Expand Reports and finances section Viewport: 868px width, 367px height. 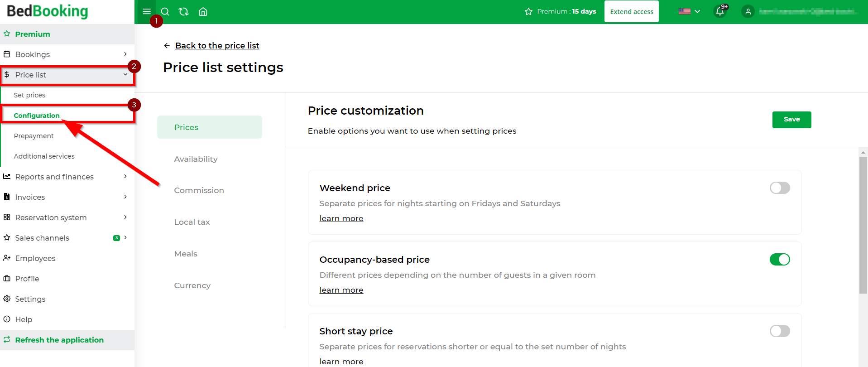67,177
